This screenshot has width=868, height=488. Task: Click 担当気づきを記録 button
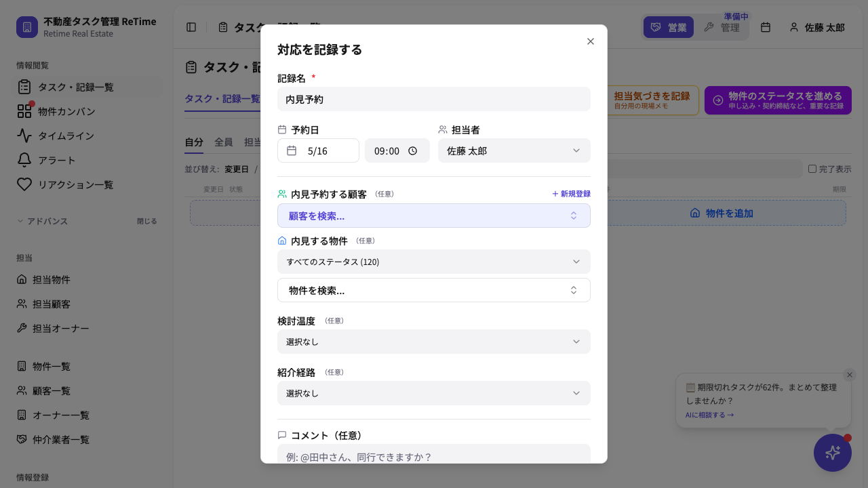pos(651,100)
